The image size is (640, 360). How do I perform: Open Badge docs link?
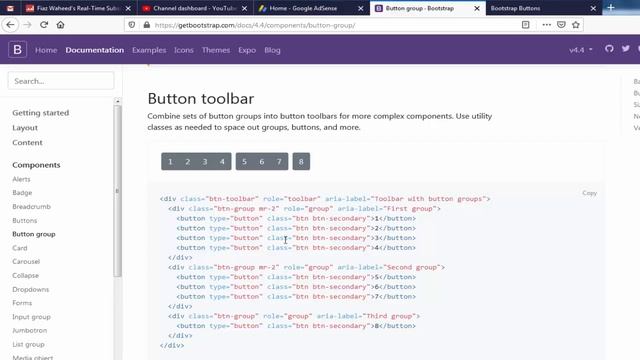[x=22, y=193]
